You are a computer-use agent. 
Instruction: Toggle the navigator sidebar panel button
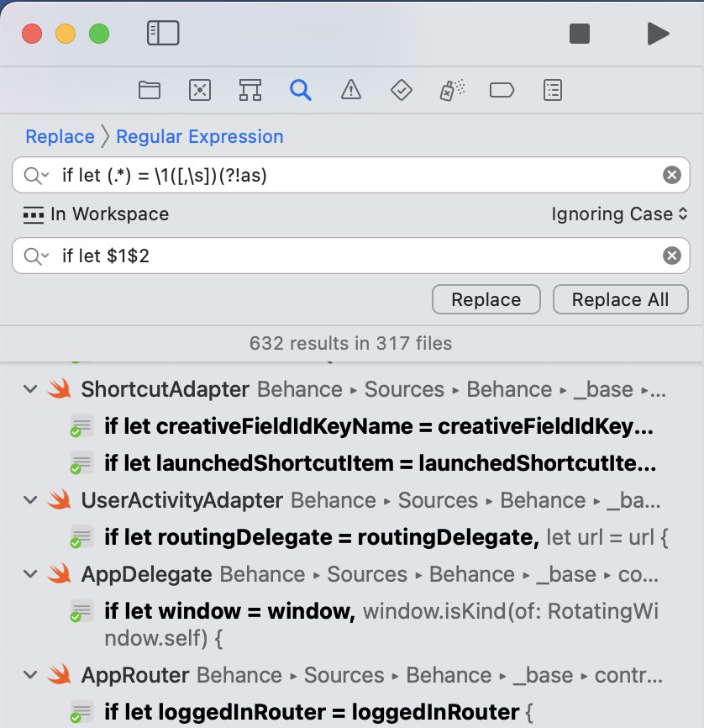pyautogui.click(x=163, y=33)
